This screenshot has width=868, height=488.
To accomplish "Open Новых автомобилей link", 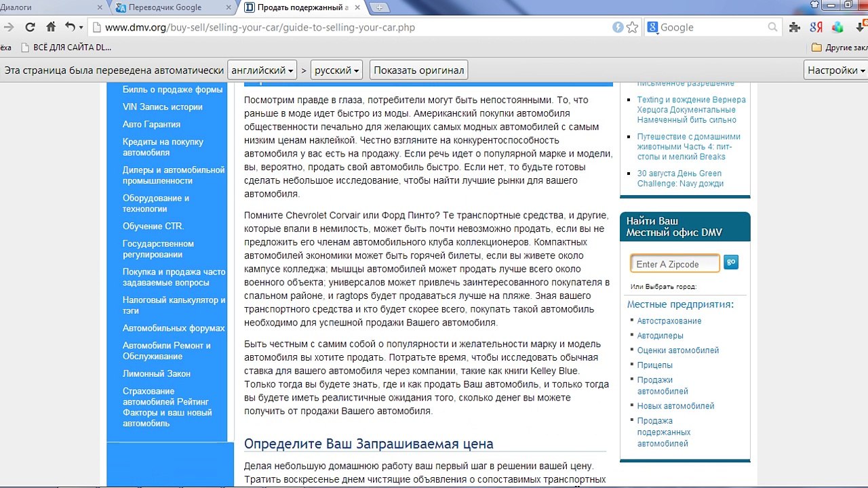I will click(675, 406).
